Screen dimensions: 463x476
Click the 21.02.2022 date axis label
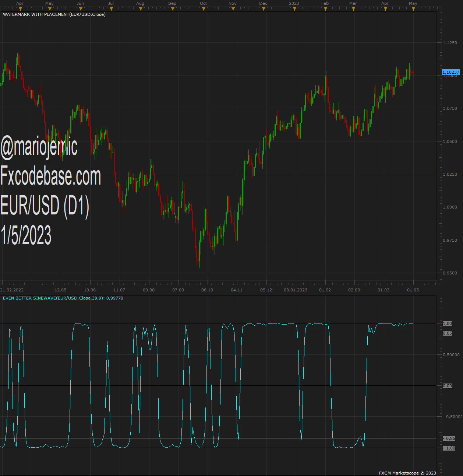pos(12,290)
